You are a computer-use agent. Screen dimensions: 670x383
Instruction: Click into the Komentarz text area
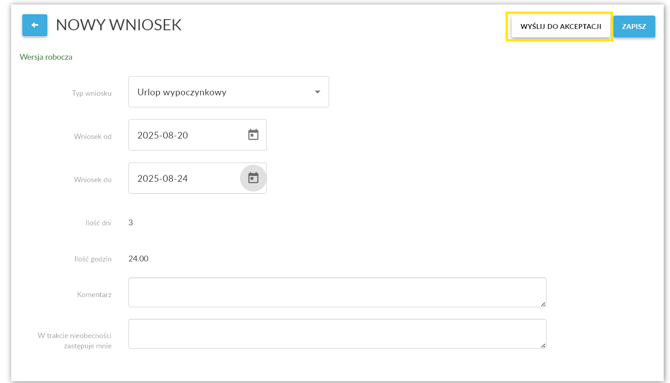tap(337, 292)
